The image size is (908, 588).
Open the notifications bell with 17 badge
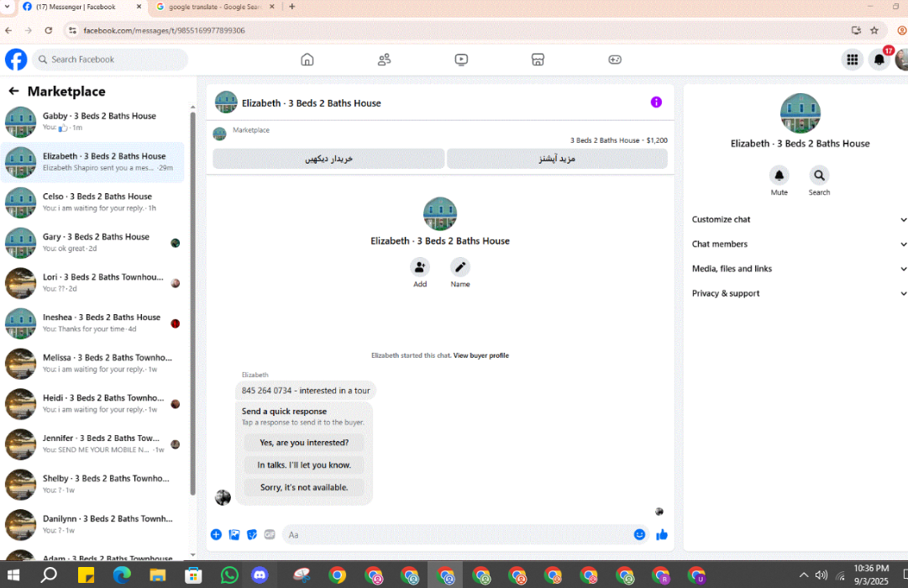tap(879, 60)
